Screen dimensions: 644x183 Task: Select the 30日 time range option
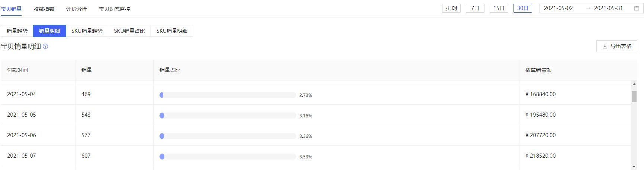(522, 8)
